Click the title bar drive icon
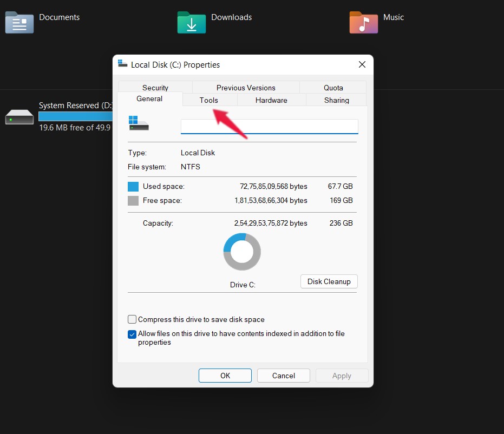The height and width of the screenshot is (434, 504). click(x=123, y=64)
